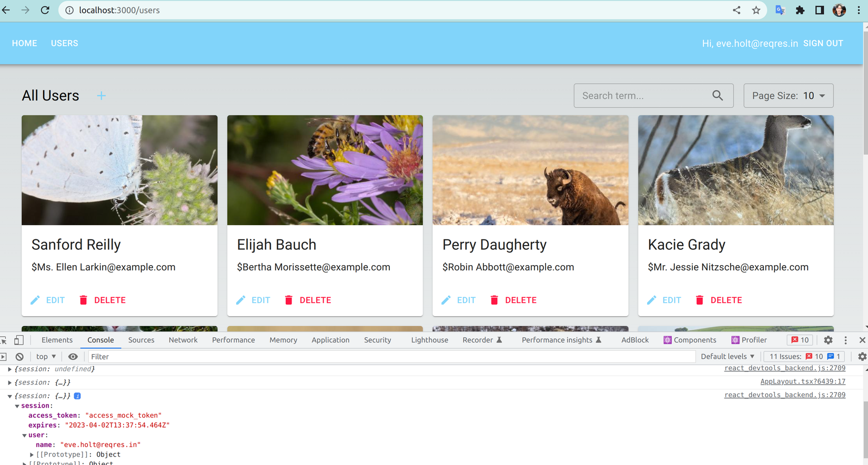The height and width of the screenshot is (465, 868).
Task: Open the site information icon in the address bar
Action: 69,10
